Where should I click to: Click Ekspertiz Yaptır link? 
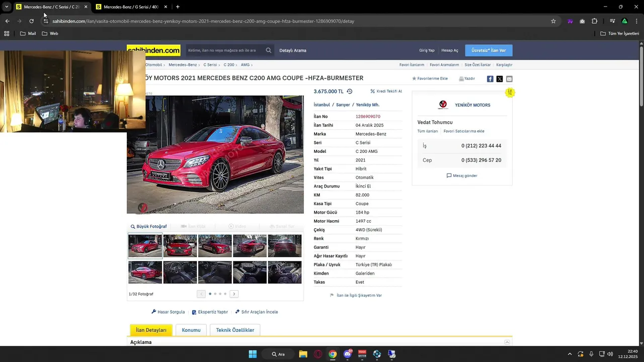pos(210,312)
